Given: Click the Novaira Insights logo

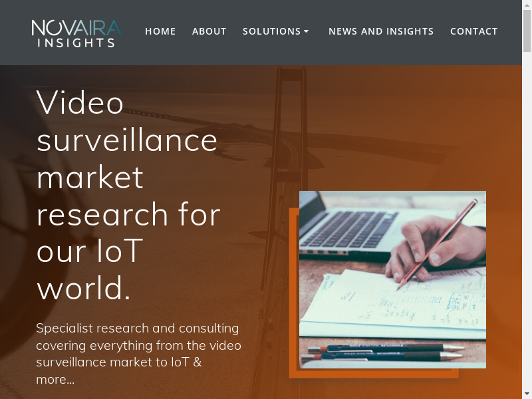Looking at the screenshot, I should (x=76, y=33).
